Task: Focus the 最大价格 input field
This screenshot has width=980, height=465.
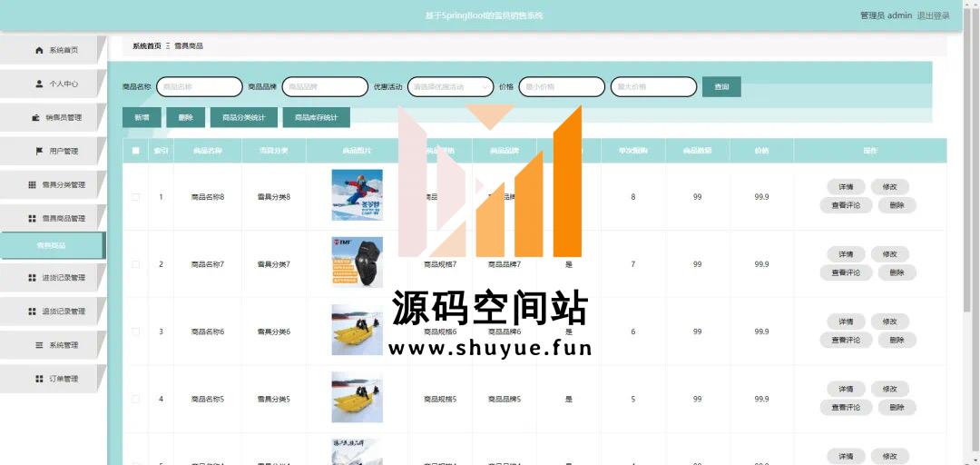Action: [653, 87]
